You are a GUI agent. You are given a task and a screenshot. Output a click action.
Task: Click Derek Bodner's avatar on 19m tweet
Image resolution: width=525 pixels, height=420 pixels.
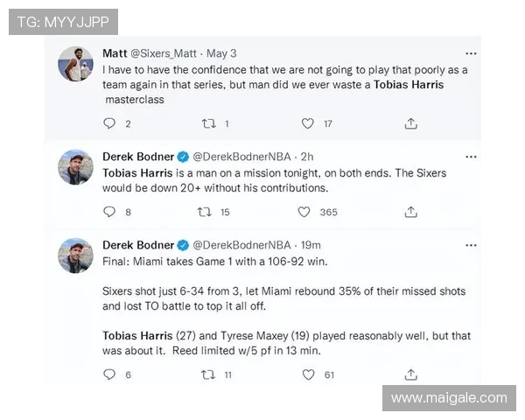[75, 255]
